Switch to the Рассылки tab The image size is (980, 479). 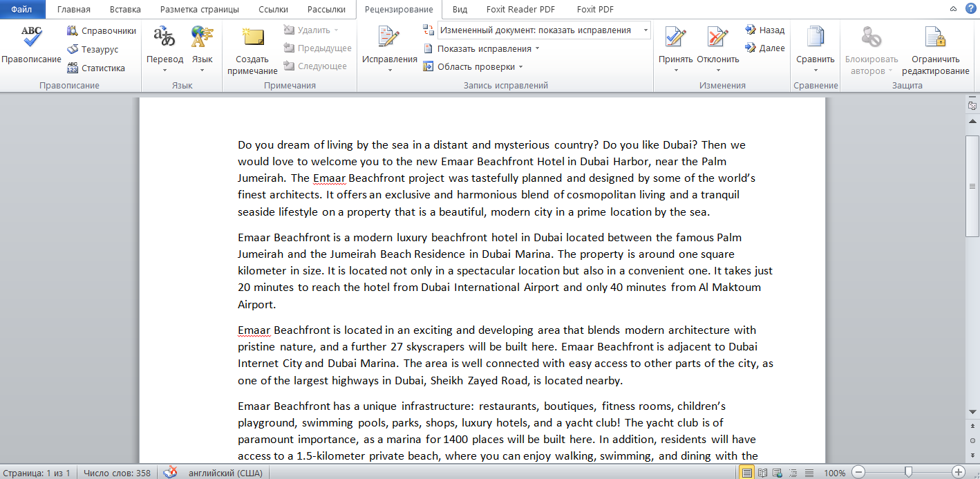326,10
